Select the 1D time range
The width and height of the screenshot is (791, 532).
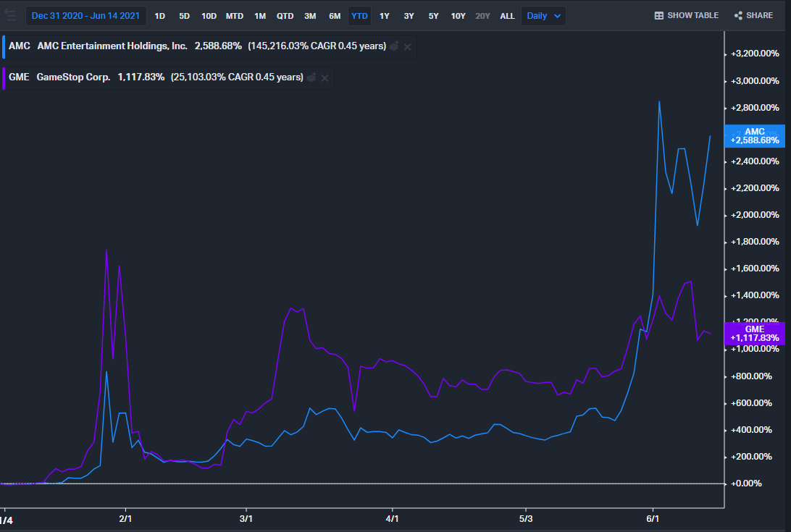[160, 15]
